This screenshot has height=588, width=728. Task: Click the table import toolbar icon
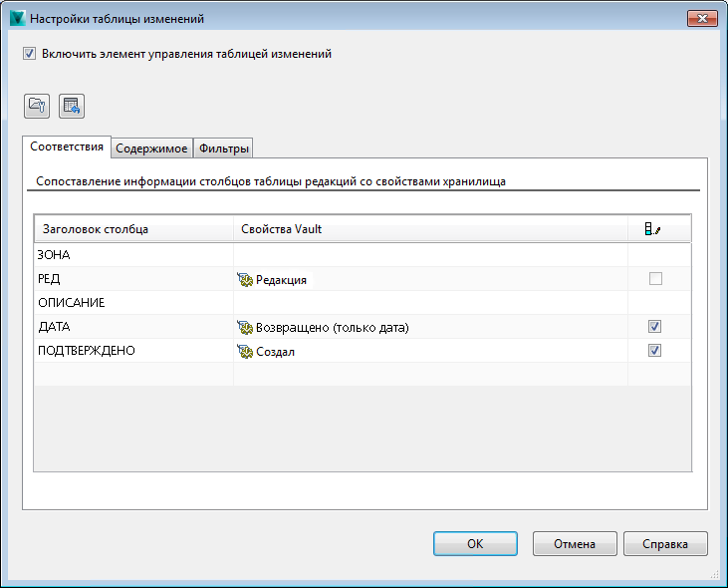pyautogui.click(x=71, y=105)
